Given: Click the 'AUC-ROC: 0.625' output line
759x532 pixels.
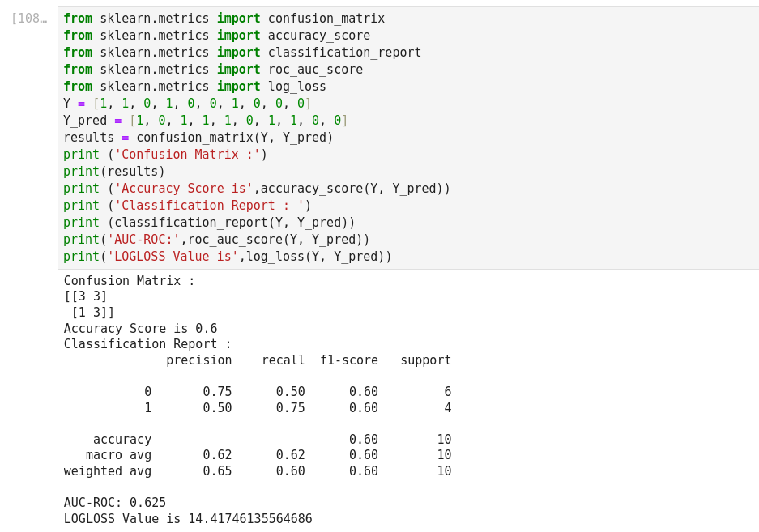Looking at the screenshot, I should tap(115, 503).
